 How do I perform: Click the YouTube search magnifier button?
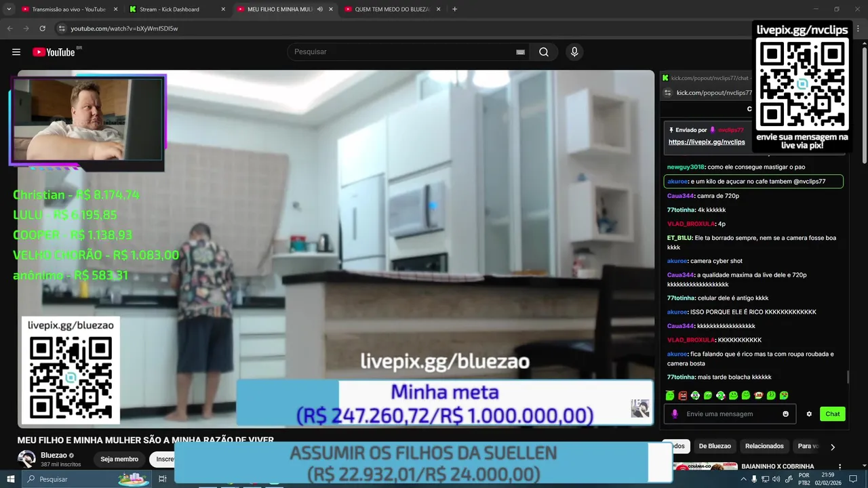[544, 52]
